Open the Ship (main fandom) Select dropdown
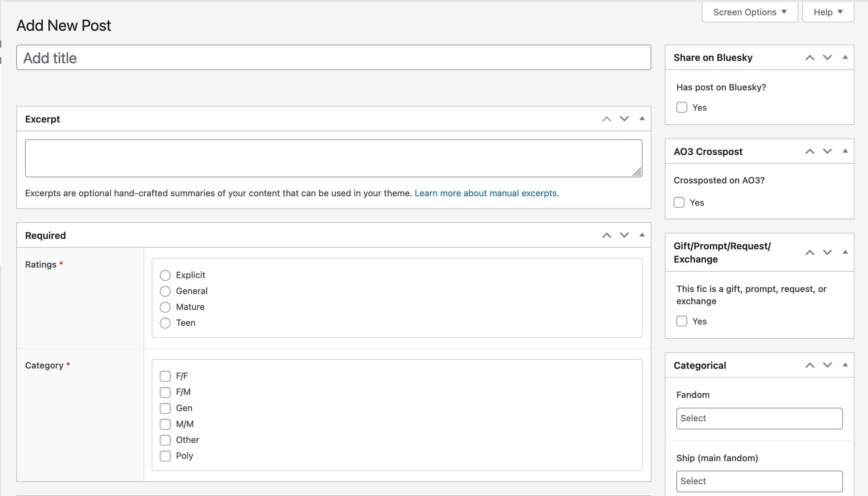 pyautogui.click(x=759, y=481)
